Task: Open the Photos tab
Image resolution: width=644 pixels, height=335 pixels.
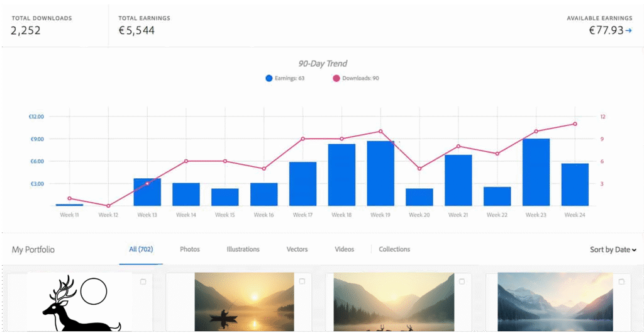Action: click(x=189, y=249)
